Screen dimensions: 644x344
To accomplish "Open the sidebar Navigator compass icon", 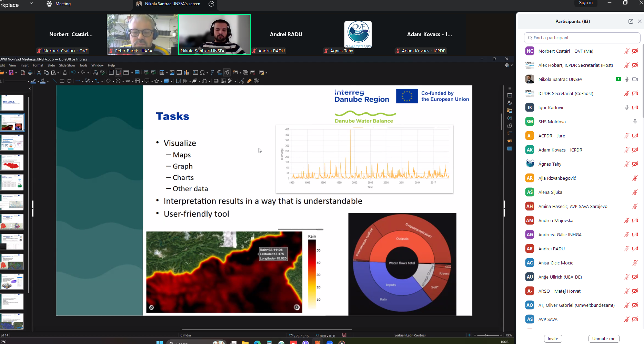I will [510, 118].
